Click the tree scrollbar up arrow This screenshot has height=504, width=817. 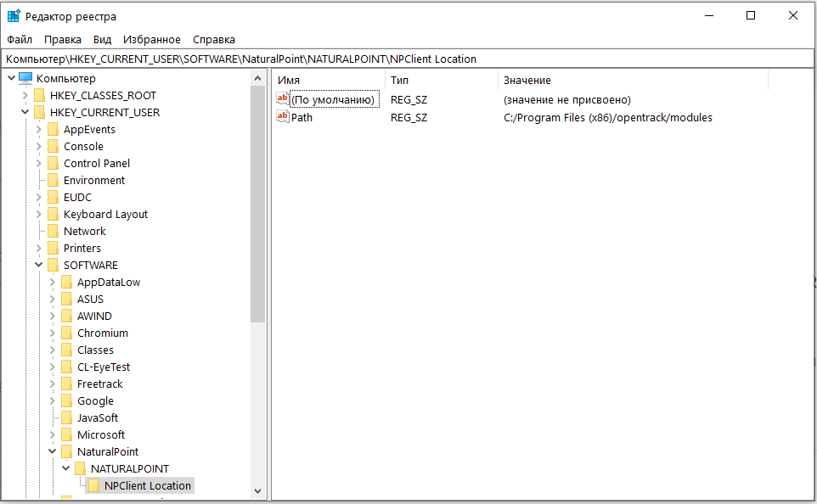point(257,78)
